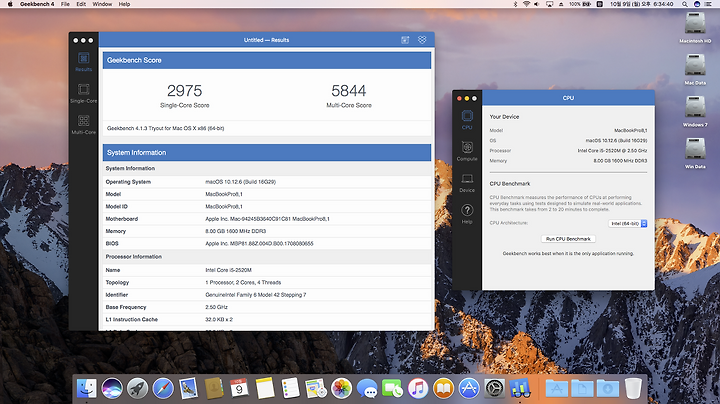
Task: Click the volume icon in menu bar
Action: pos(536,4)
